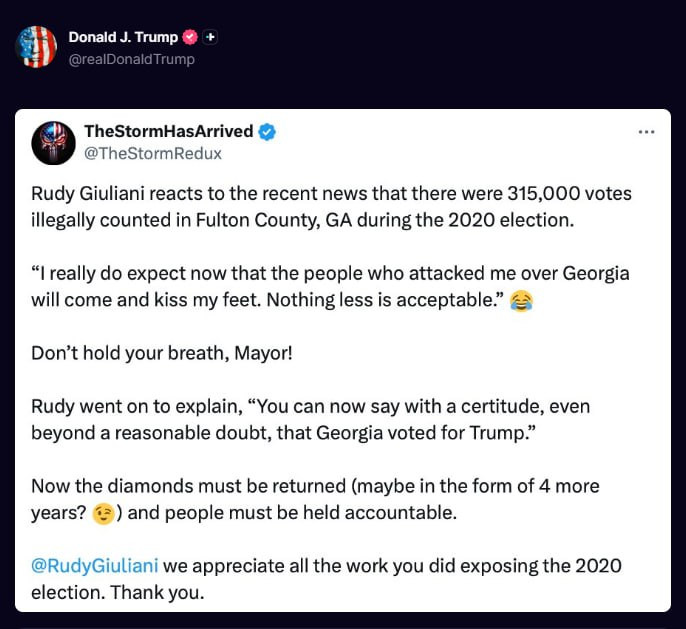Open the @TheStormRedux handle
Viewport: 686px width, 629px height.
click(153, 153)
